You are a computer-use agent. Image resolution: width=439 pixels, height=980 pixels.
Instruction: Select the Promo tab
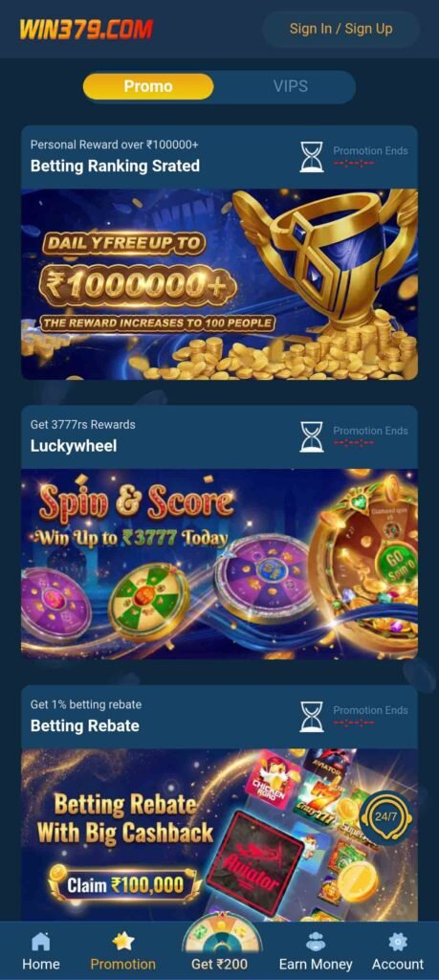click(148, 86)
